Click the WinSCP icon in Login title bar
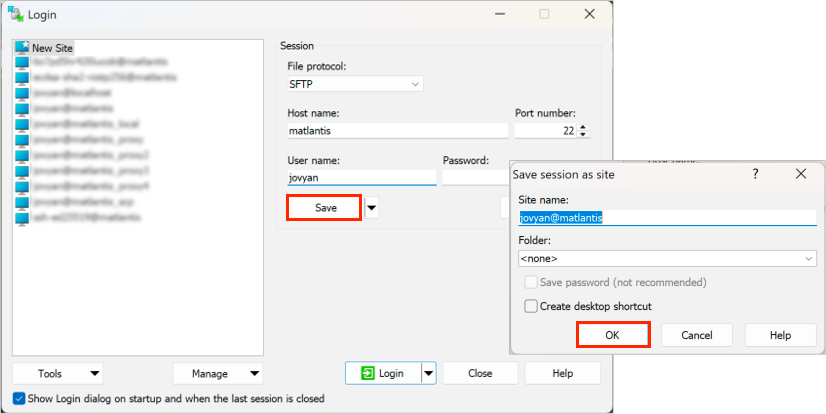The height and width of the screenshot is (414, 826). (14, 14)
